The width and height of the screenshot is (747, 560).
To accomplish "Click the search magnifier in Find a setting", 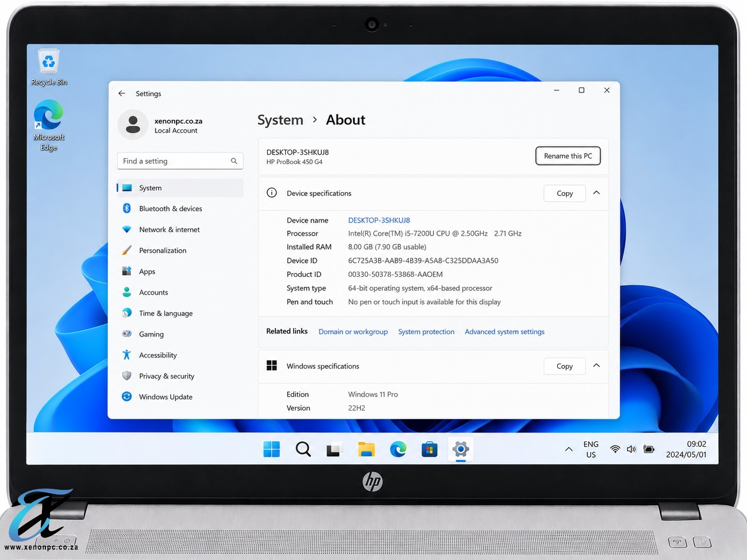I will click(234, 161).
